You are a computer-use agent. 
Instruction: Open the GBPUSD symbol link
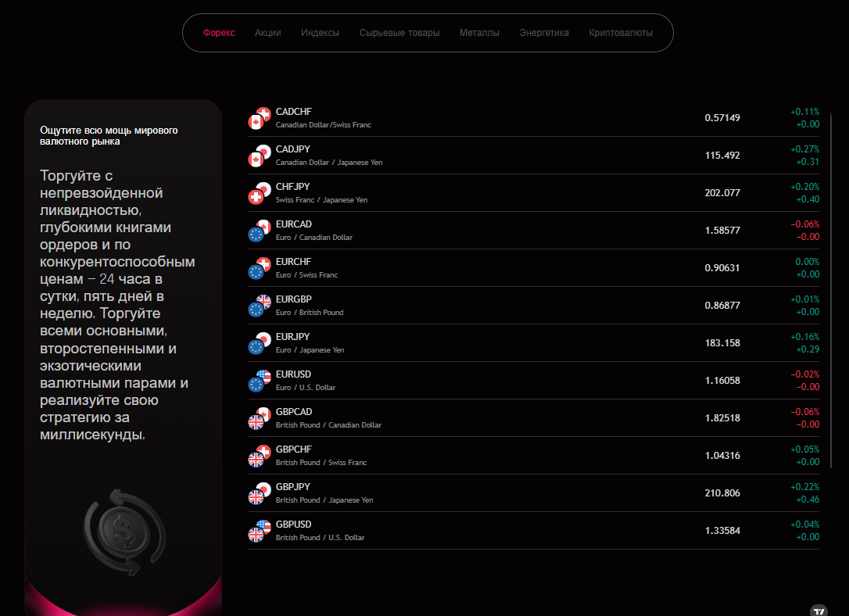[x=293, y=525]
